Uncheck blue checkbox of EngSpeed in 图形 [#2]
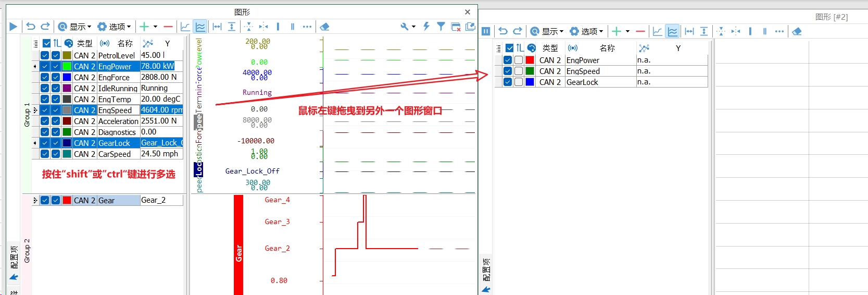This screenshot has height=295, width=868. pyautogui.click(x=508, y=71)
